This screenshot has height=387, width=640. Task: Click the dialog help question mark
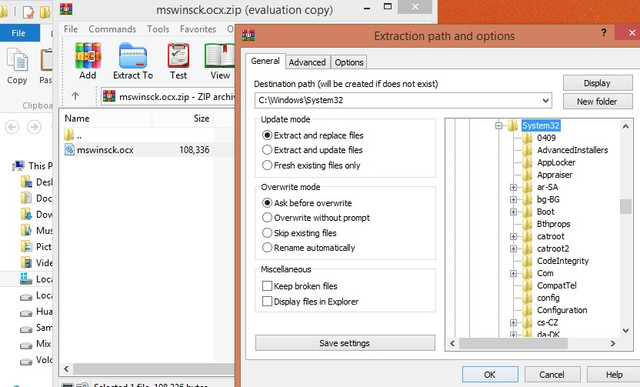[604, 33]
